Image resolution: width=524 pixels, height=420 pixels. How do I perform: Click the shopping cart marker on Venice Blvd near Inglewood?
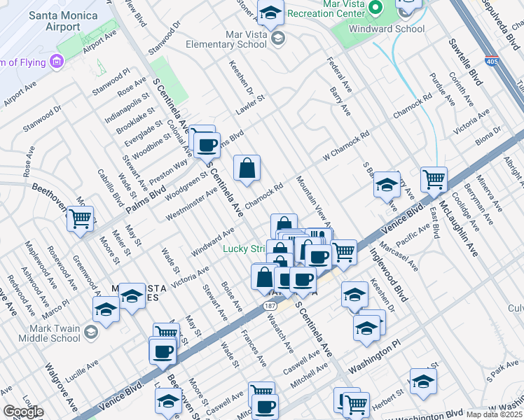pyautogui.click(x=344, y=254)
